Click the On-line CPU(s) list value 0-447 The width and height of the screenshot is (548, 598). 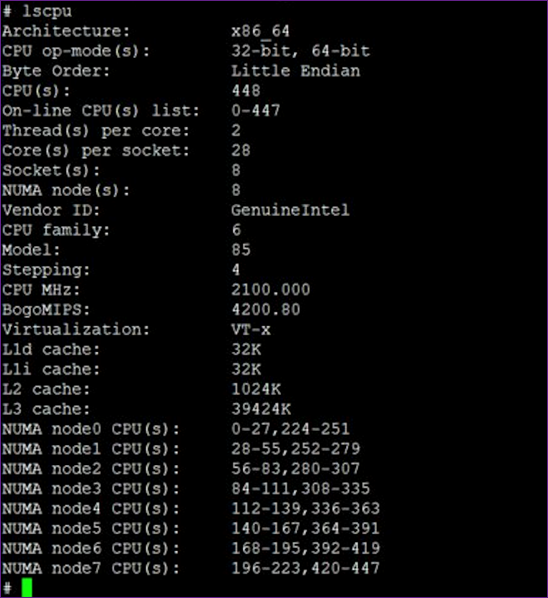point(256,111)
